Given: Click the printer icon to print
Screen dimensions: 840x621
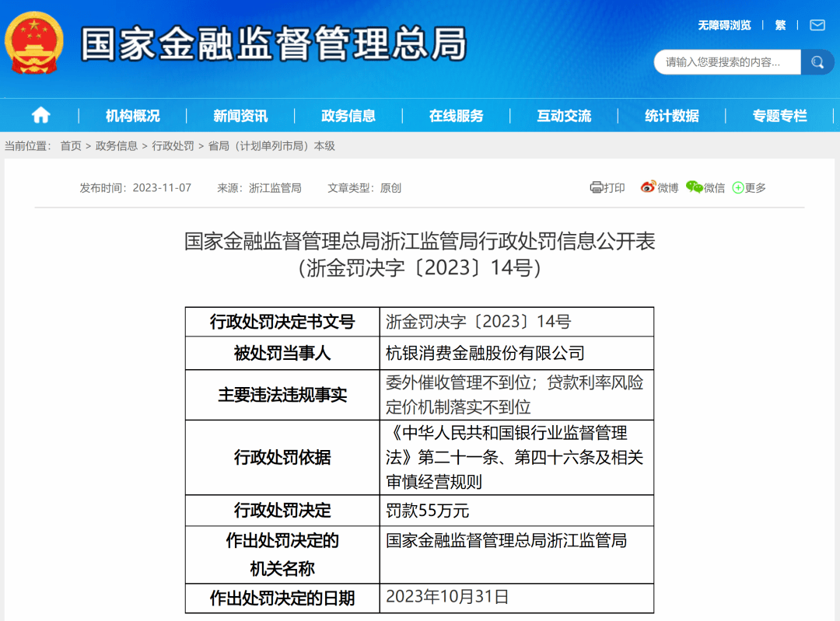Looking at the screenshot, I should pyautogui.click(x=597, y=187).
